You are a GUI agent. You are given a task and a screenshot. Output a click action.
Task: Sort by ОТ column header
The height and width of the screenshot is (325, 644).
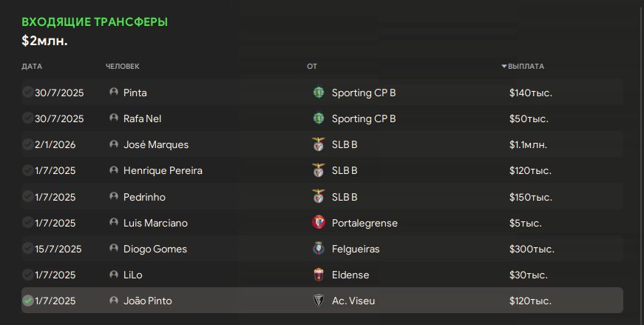click(x=311, y=66)
